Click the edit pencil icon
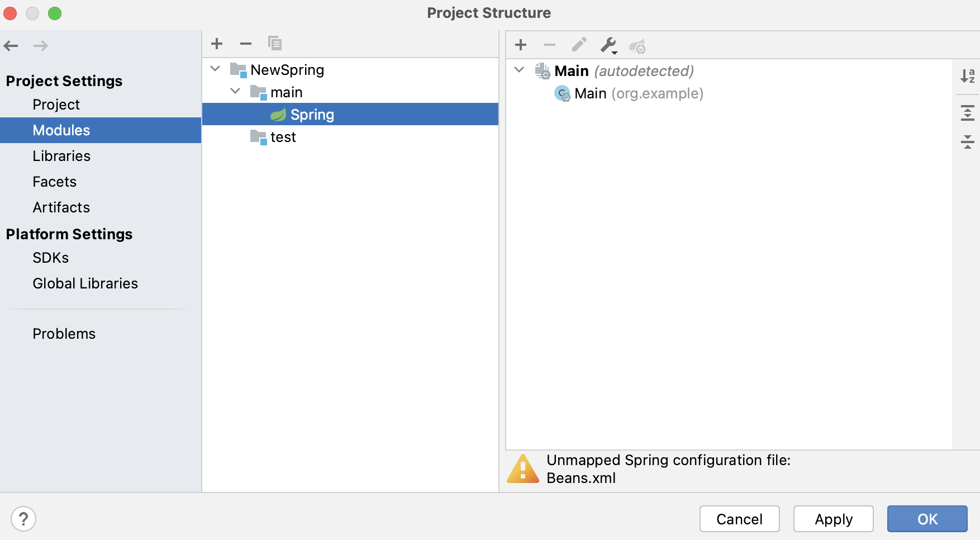 [x=579, y=45]
